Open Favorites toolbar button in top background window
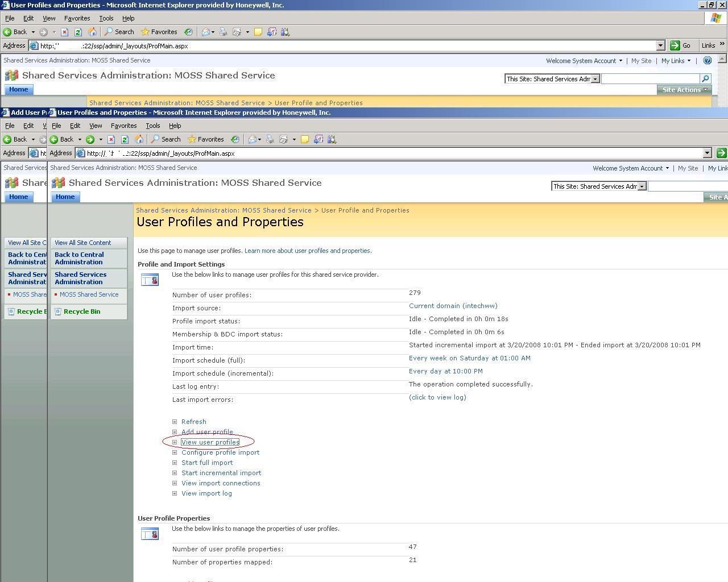 pos(159,32)
